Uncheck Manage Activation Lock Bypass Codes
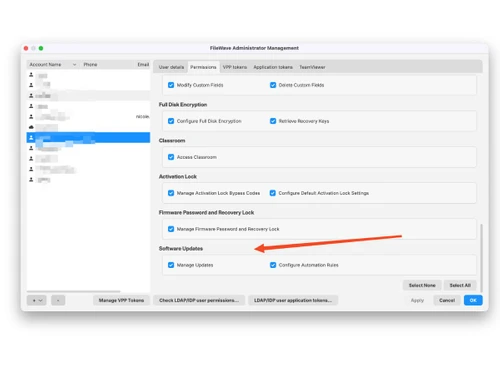500x375 pixels. pyautogui.click(x=171, y=193)
